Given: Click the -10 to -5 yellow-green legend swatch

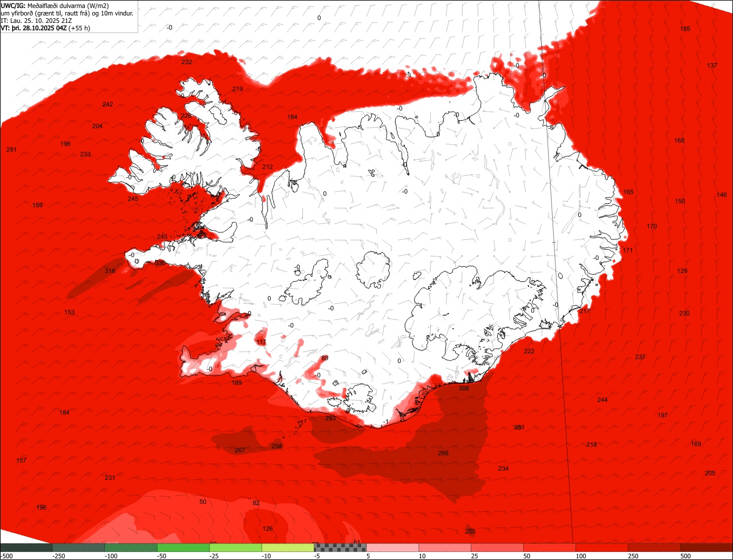Looking at the screenshot, I should coord(288,547).
